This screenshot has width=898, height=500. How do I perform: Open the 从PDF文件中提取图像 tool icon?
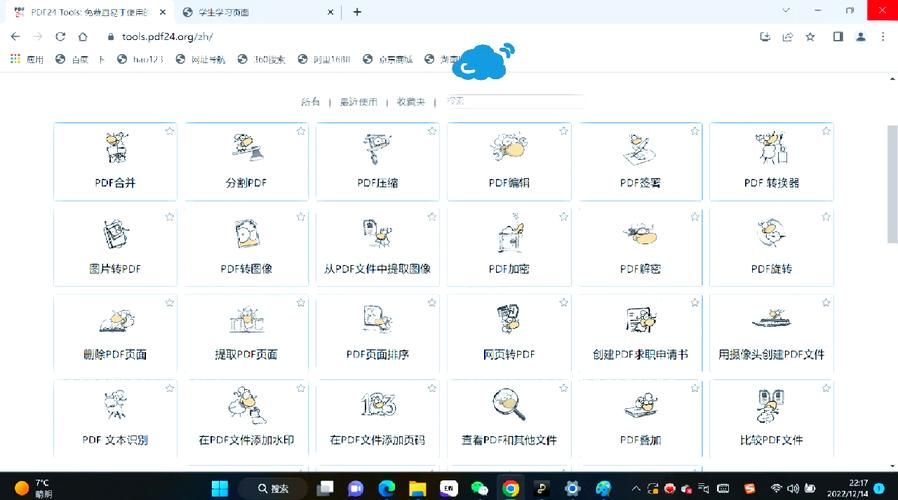coord(377,233)
